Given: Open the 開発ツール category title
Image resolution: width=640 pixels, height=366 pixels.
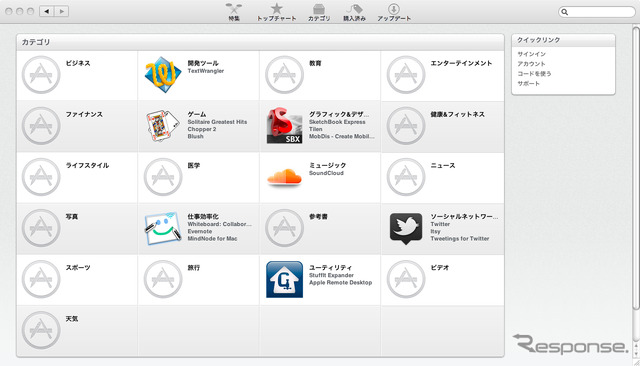Looking at the screenshot, I should click(x=203, y=63).
